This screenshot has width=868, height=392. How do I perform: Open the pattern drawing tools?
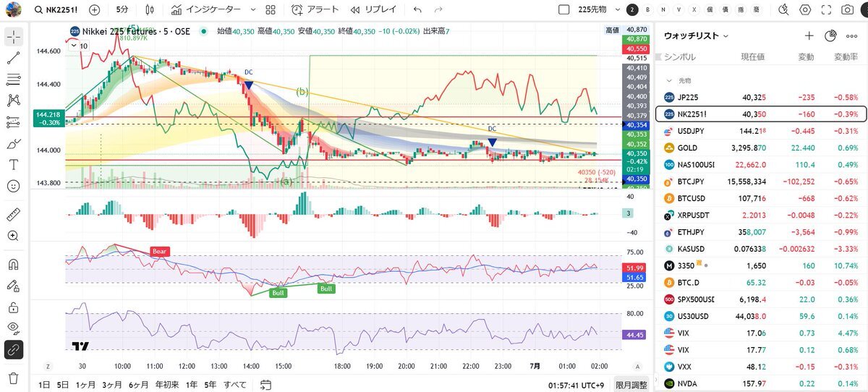(x=14, y=101)
